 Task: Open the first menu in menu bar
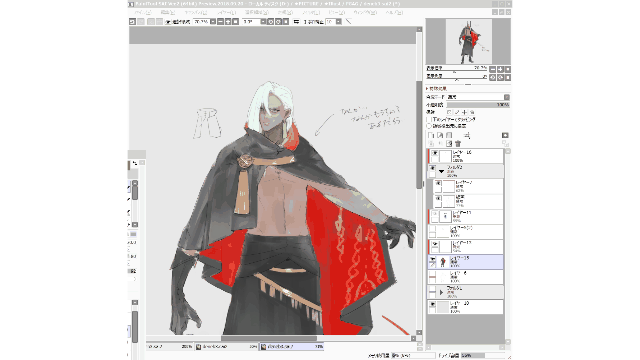[143, 13]
